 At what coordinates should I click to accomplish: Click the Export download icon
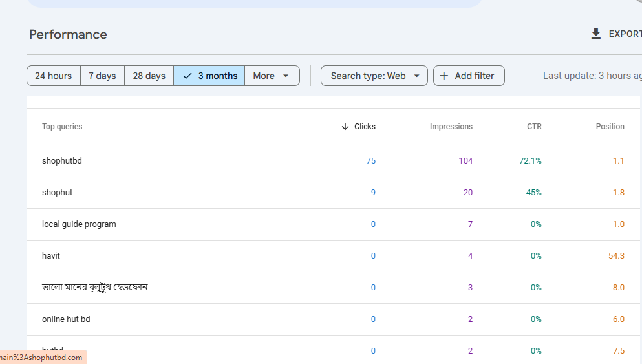pyautogui.click(x=595, y=34)
